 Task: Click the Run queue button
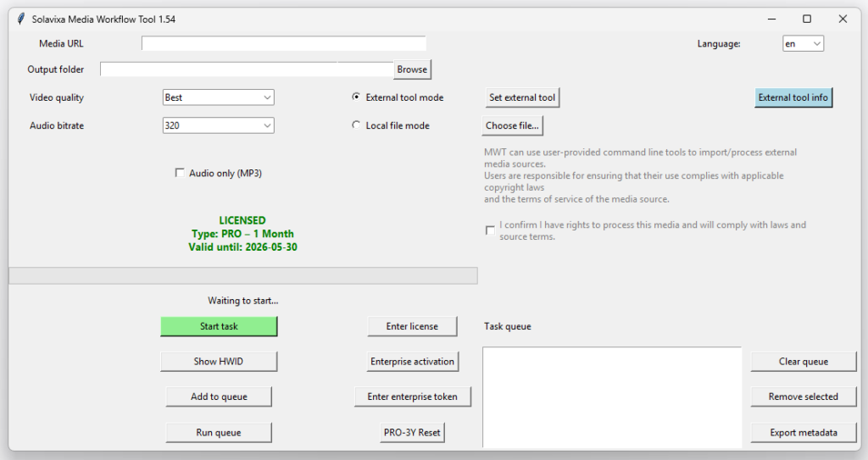(219, 433)
